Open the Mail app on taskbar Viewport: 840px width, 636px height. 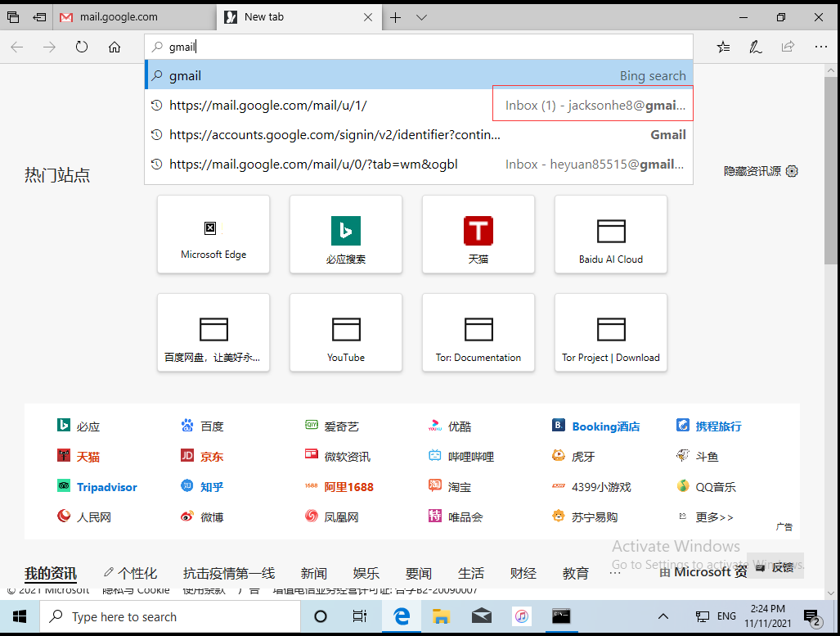coord(481,616)
